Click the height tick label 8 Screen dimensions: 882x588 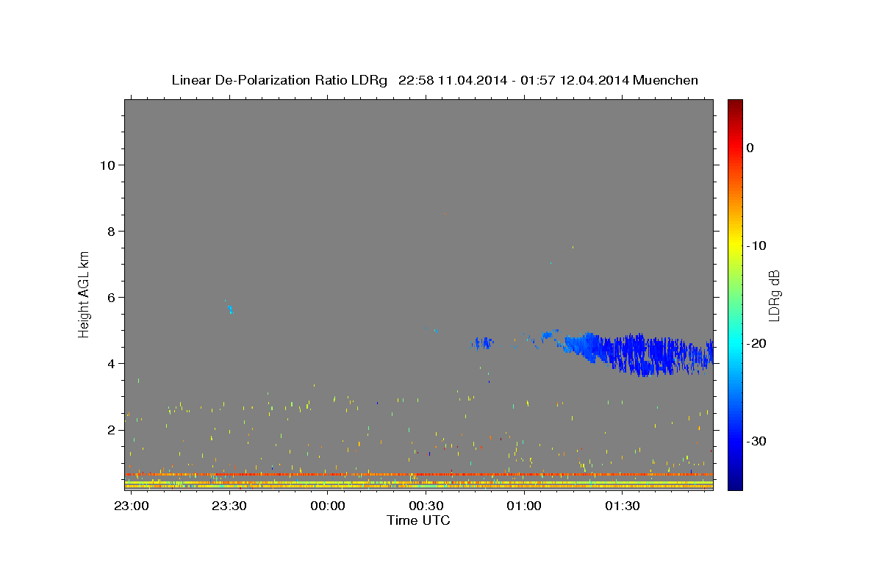(110, 231)
